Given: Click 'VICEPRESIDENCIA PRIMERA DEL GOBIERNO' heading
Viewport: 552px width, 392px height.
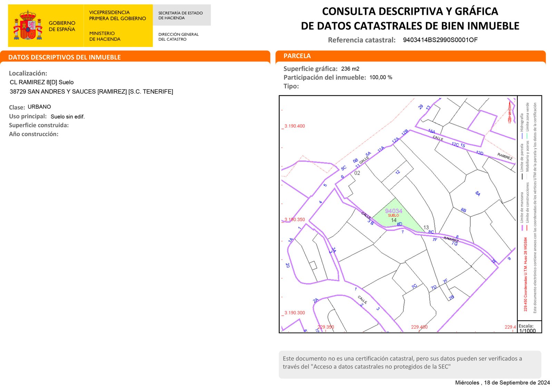Looking at the screenshot, I should [x=117, y=15].
